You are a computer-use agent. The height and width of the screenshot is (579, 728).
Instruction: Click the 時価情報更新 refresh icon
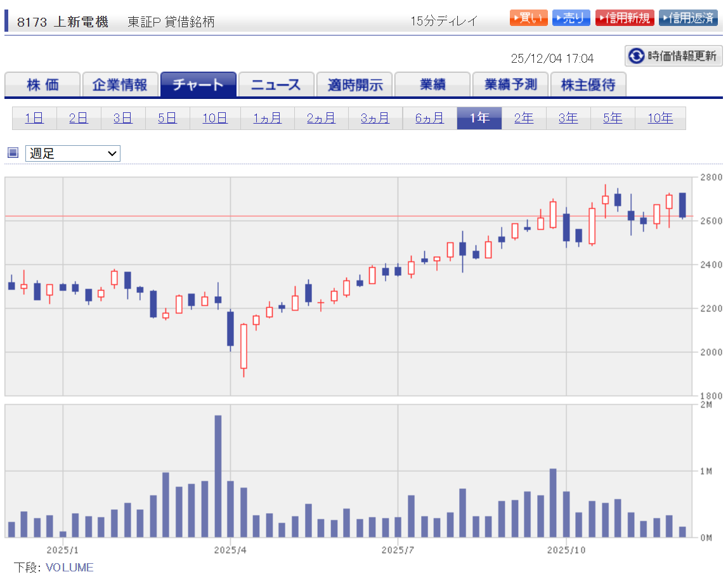click(635, 56)
